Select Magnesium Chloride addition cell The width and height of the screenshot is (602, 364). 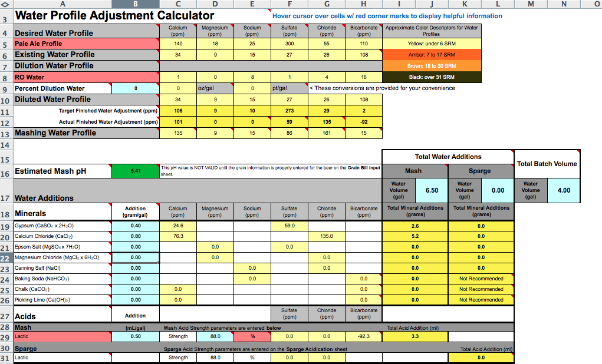[x=136, y=258]
